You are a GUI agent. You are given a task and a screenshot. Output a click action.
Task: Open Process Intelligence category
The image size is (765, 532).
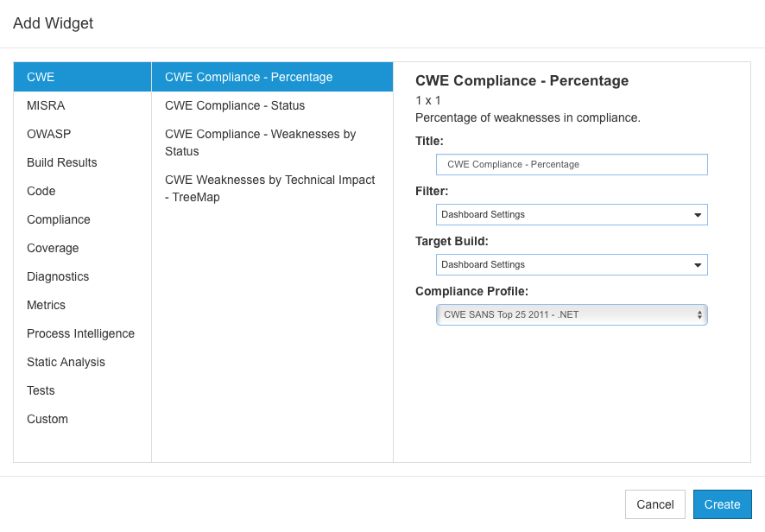tap(82, 333)
